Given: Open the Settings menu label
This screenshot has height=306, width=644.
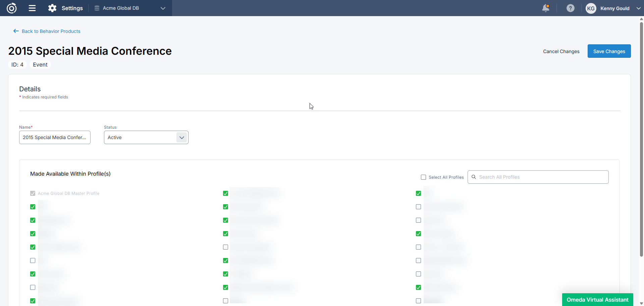Looking at the screenshot, I should point(72,8).
